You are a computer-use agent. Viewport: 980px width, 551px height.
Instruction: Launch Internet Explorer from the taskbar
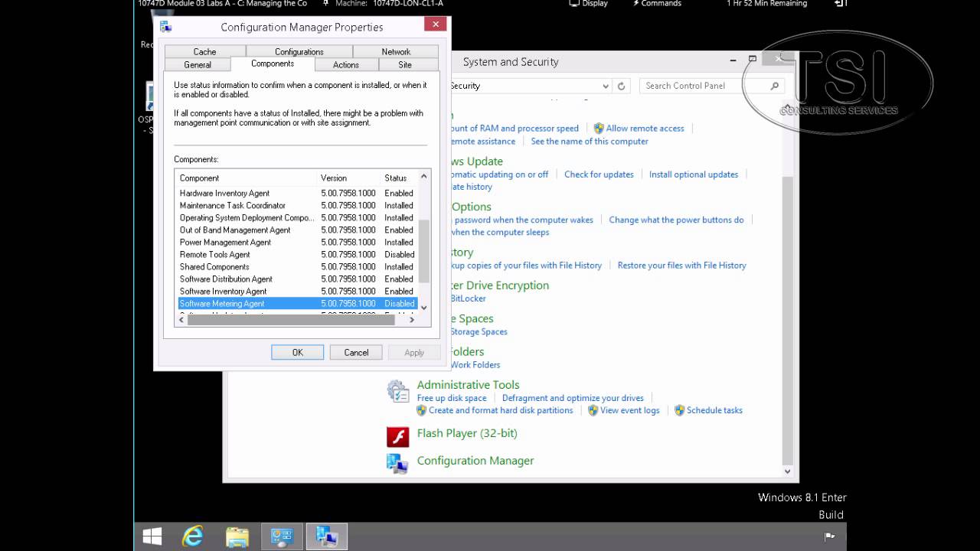193,537
